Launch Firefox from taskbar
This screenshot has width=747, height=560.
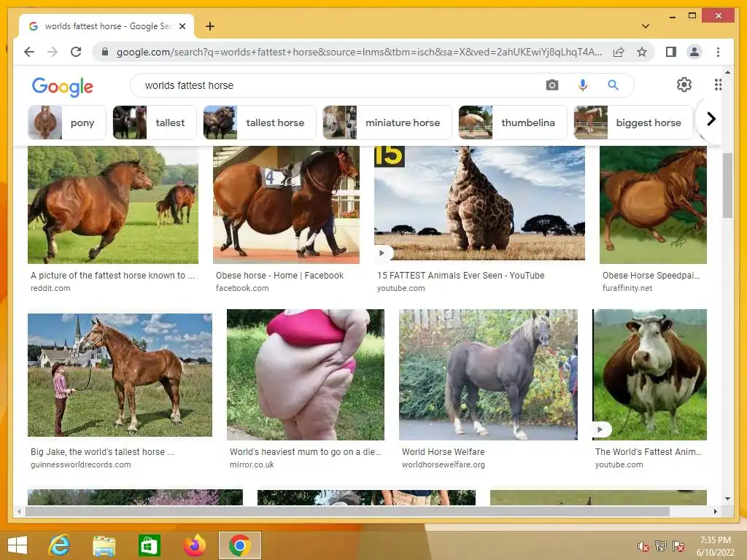click(194, 545)
